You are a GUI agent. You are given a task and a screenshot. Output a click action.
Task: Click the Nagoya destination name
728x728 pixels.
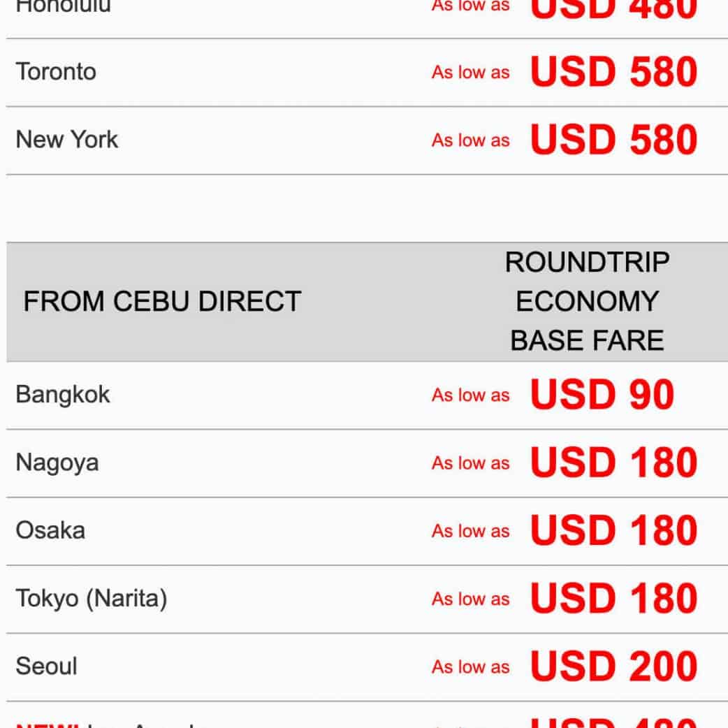pos(57,463)
